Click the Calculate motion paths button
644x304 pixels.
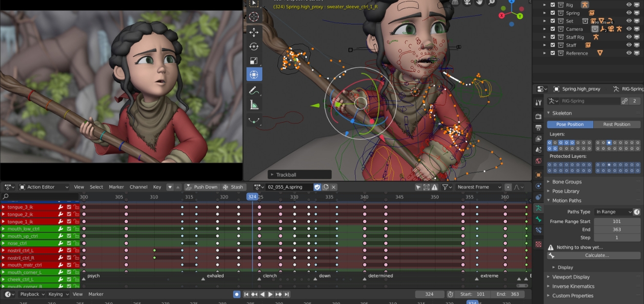[x=594, y=255]
